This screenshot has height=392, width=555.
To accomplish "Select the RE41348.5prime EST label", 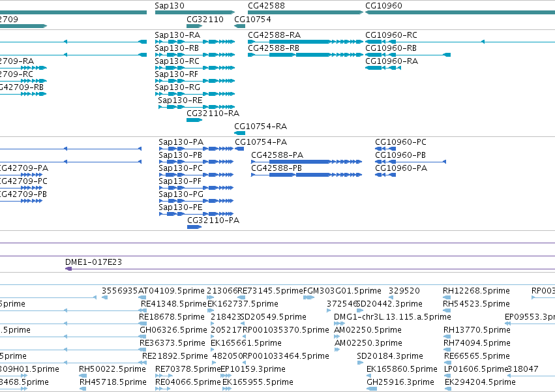I will (173, 304).
